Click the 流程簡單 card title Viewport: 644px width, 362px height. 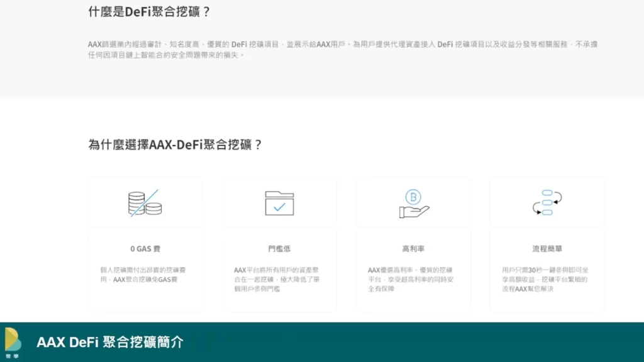pos(547,249)
